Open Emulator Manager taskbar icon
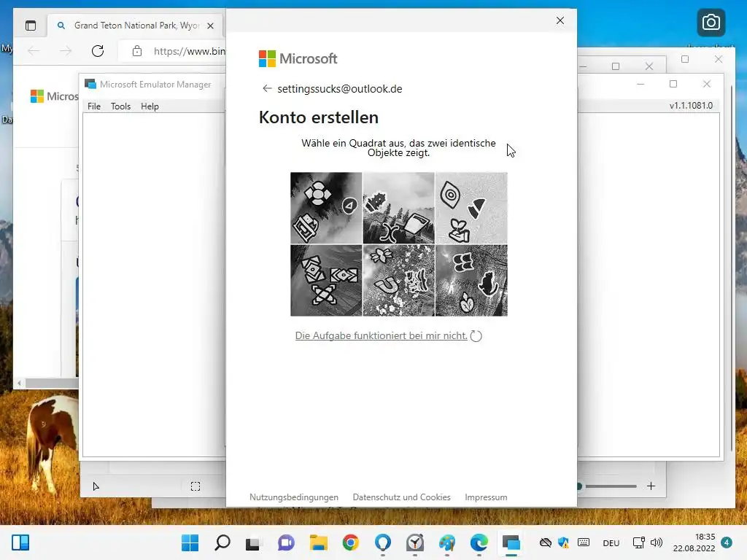 (511, 542)
